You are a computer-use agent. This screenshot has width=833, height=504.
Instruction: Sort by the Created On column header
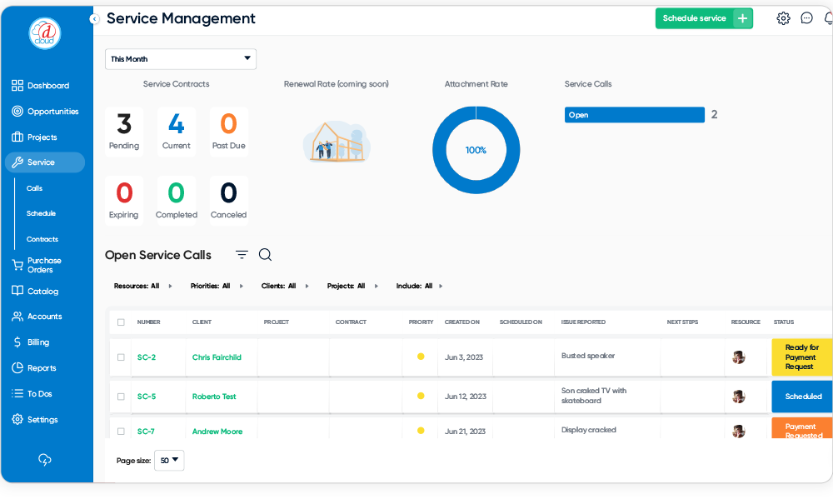(462, 322)
